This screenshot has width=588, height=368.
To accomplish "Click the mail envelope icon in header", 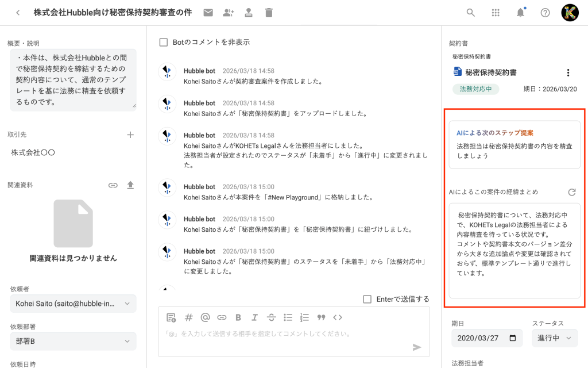I will [208, 13].
